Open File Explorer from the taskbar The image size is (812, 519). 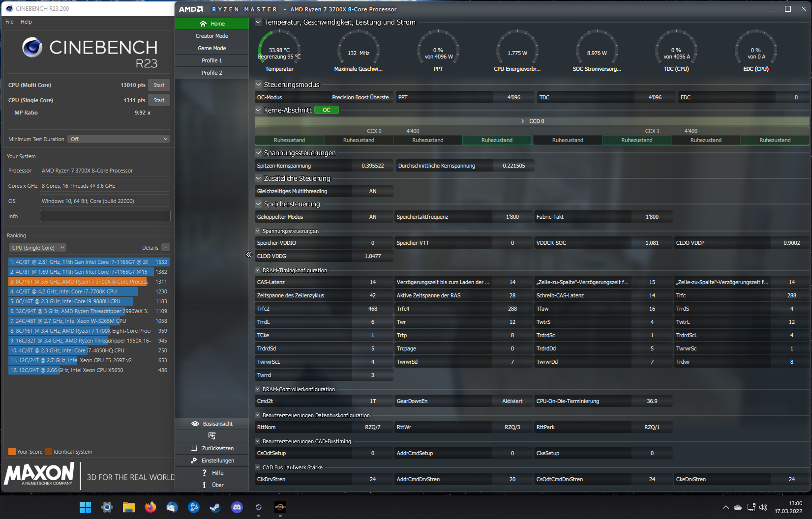[129, 507]
